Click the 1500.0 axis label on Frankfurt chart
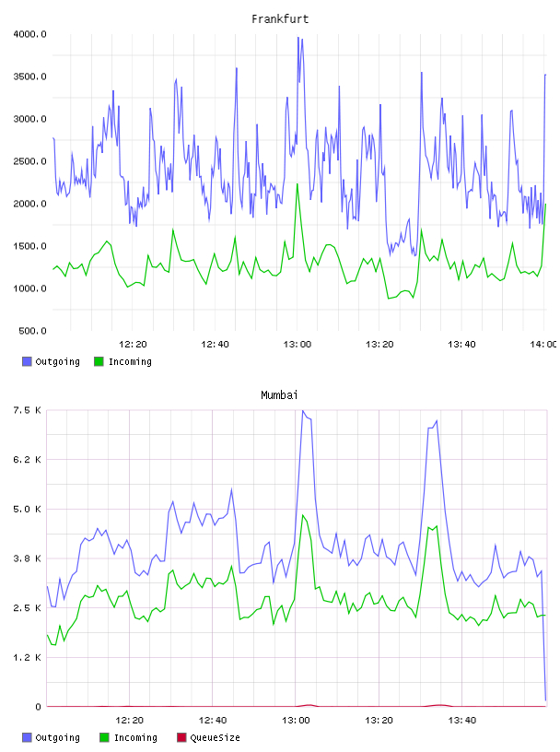Screen dimensions: 560x752 click(29, 246)
